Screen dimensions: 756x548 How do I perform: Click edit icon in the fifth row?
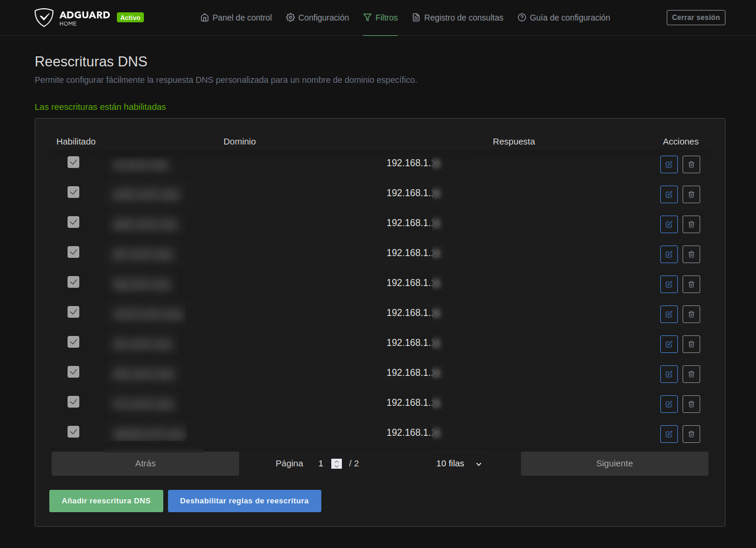point(668,284)
